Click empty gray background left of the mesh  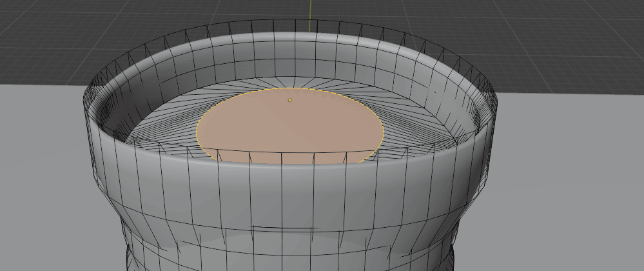(x=39, y=181)
